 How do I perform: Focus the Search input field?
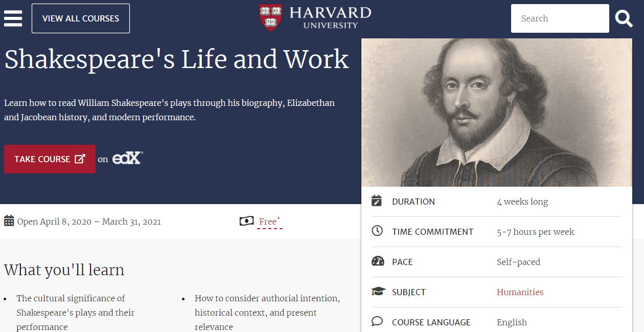click(560, 18)
